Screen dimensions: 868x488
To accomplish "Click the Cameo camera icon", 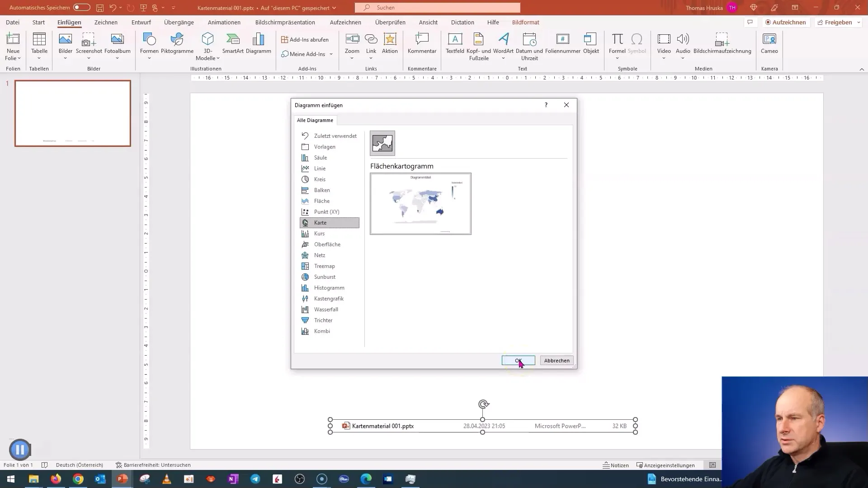I will (x=769, y=40).
